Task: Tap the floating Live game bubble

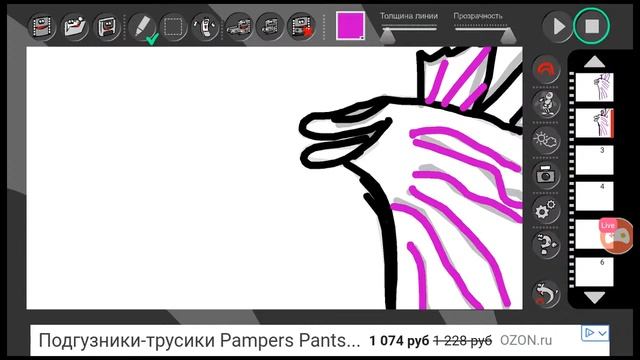Action: click(x=617, y=236)
